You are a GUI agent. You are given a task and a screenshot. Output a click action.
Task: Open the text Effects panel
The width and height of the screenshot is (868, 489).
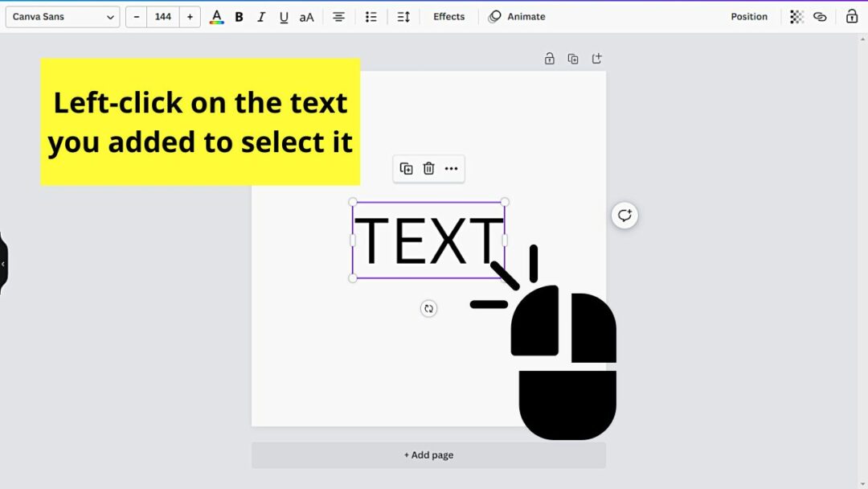coord(448,16)
